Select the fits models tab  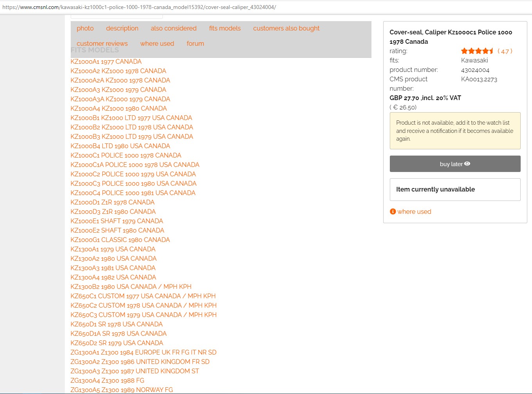tap(225, 28)
